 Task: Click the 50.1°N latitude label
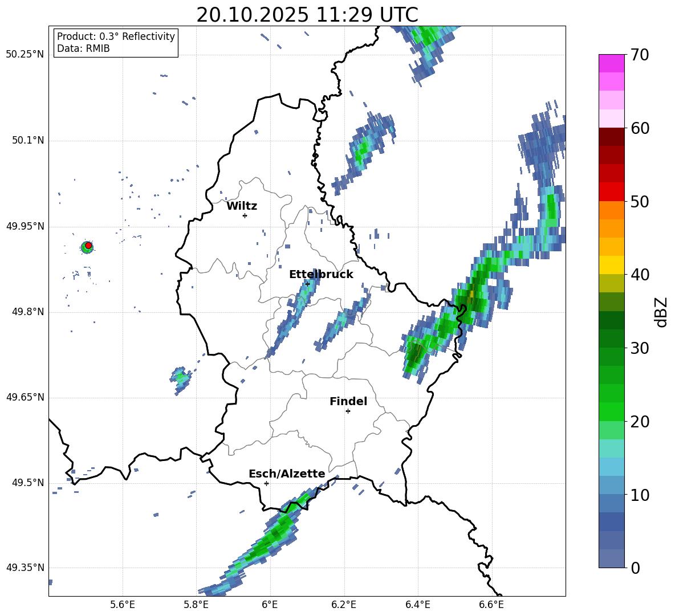pos(27,140)
